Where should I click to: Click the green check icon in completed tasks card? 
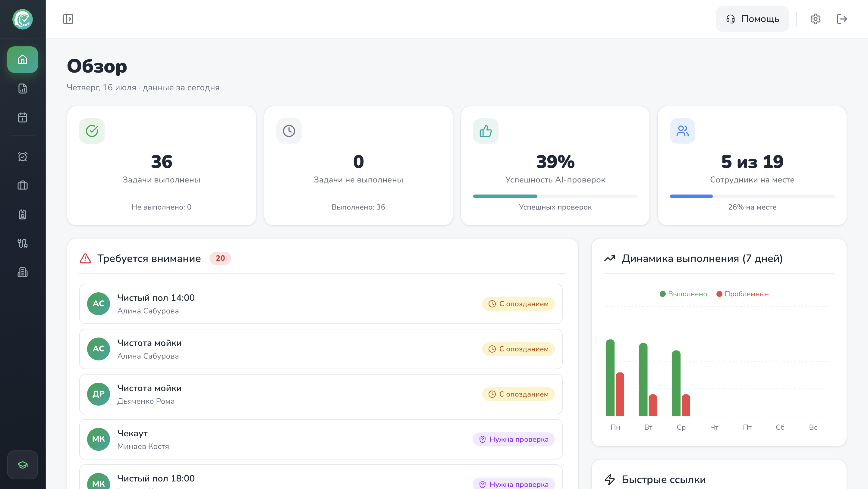[x=92, y=131]
